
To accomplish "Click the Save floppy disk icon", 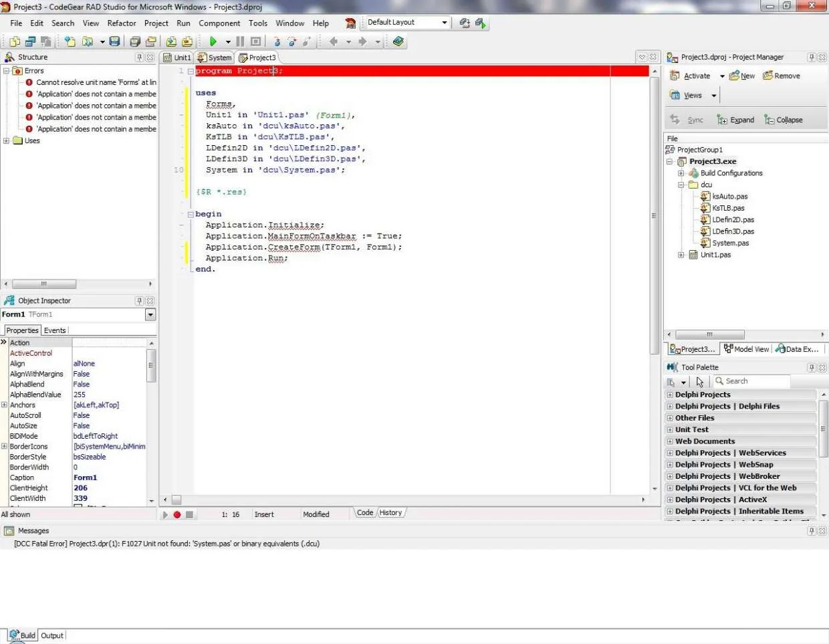I will pyautogui.click(x=115, y=41).
